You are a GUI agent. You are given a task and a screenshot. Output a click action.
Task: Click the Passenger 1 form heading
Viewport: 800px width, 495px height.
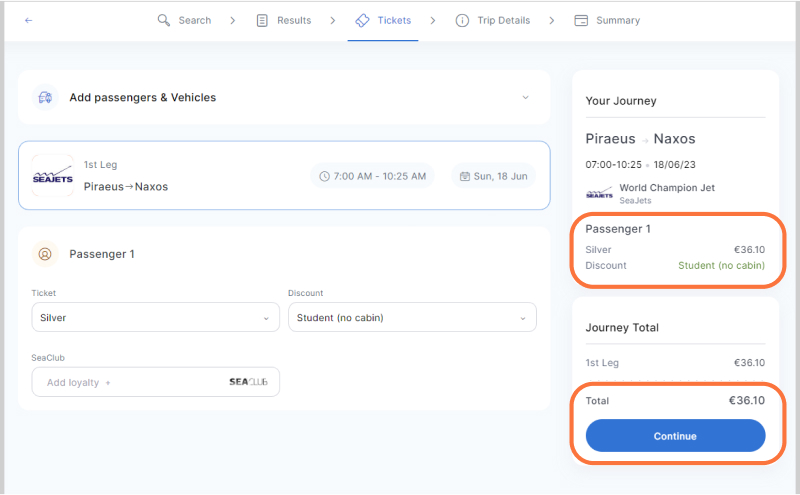pos(102,254)
